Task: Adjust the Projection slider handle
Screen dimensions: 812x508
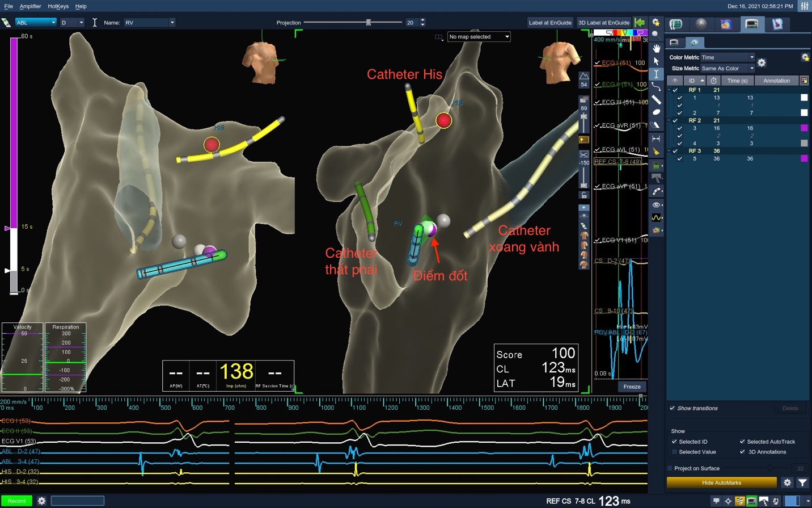Action: [369, 23]
